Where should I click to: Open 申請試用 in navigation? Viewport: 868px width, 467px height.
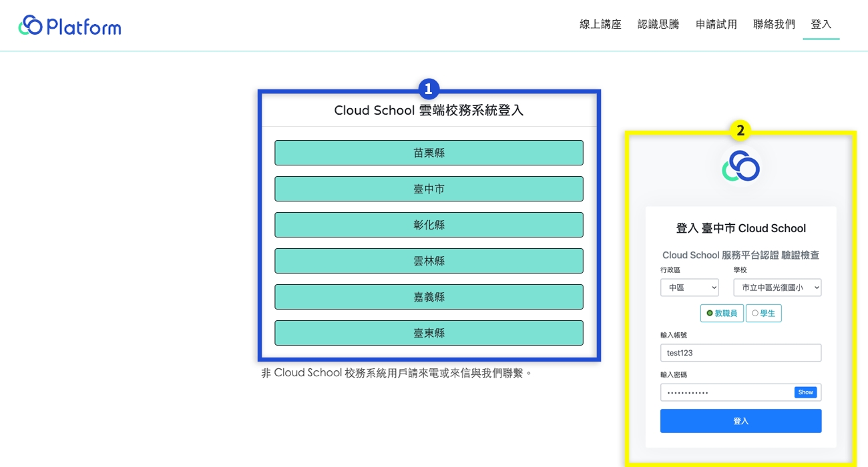716,25
